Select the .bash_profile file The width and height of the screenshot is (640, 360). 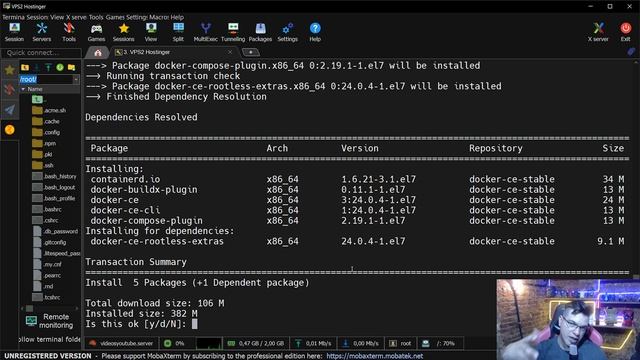click(x=54, y=198)
